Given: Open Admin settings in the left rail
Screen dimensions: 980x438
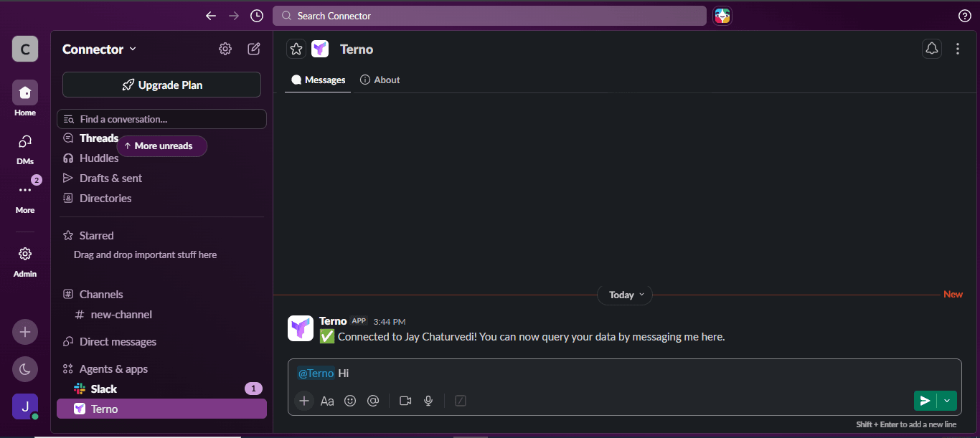Looking at the screenshot, I should (25, 261).
